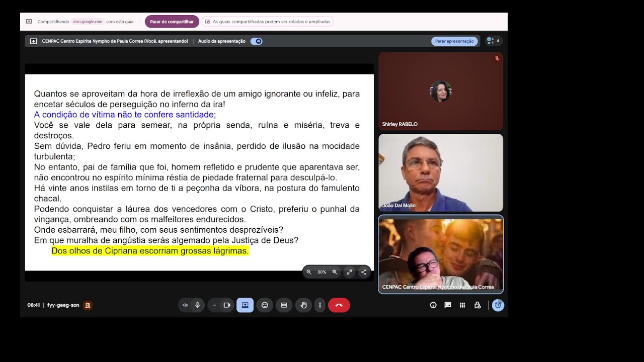Click the screen share icon beside Compartilhando
Viewport: 644px width, 362px height.
tap(29, 22)
